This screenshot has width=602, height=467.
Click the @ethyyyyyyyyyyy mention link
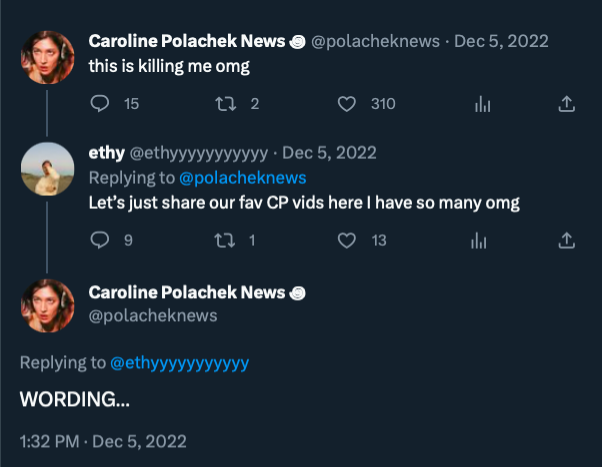(180, 362)
